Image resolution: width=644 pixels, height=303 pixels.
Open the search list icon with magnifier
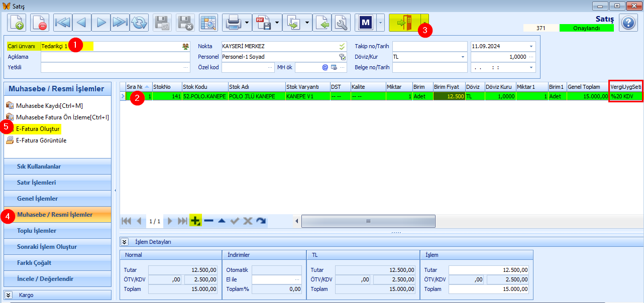(208, 23)
